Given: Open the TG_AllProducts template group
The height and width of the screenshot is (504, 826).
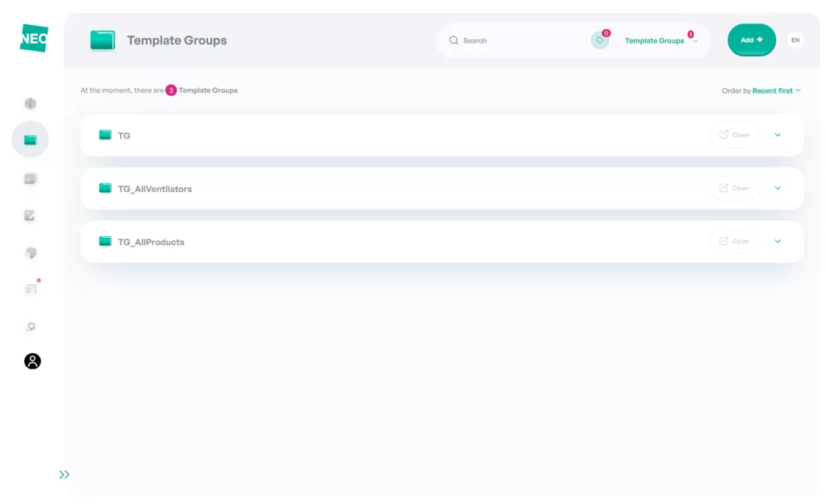Looking at the screenshot, I should [x=734, y=241].
